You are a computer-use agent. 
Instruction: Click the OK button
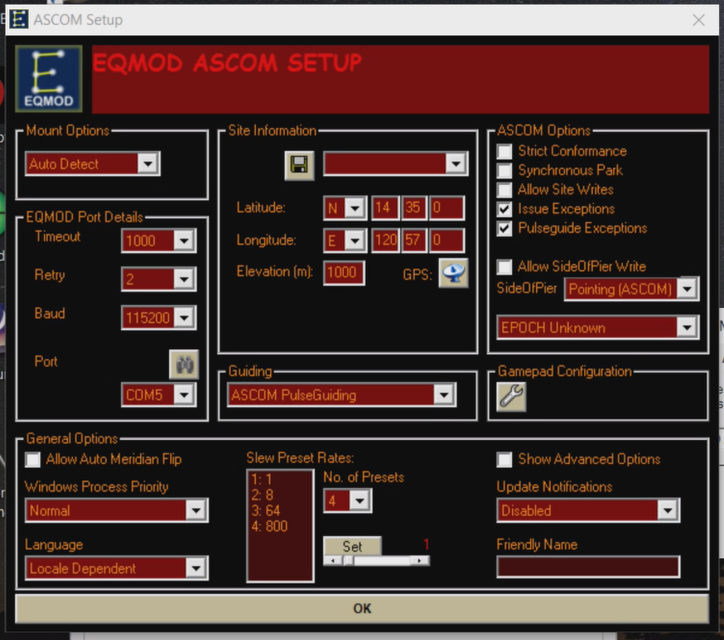pyautogui.click(x=362, y=609)
